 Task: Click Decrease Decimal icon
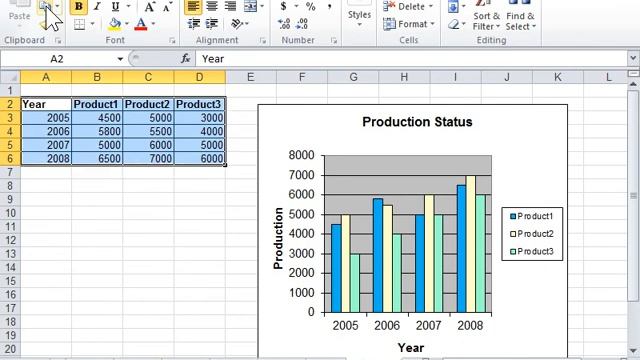(x=302, y=24)
